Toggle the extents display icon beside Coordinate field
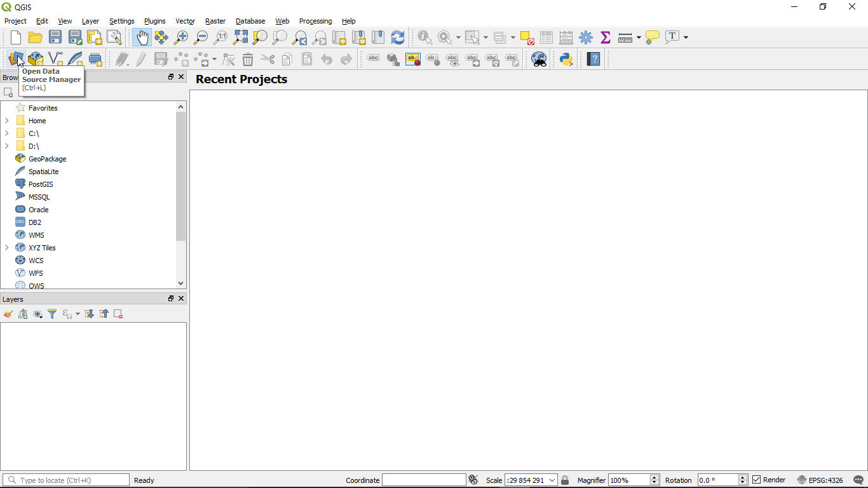Screen dimensions: 868x488 click(473, 480)
